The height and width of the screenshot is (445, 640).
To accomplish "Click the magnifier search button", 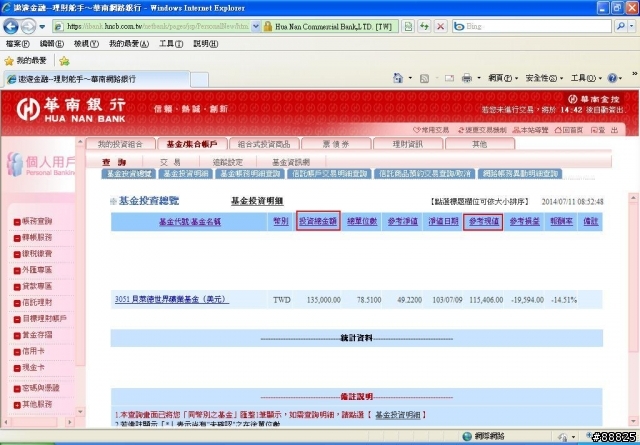I will pyautogui.click(x=620, y=27).
